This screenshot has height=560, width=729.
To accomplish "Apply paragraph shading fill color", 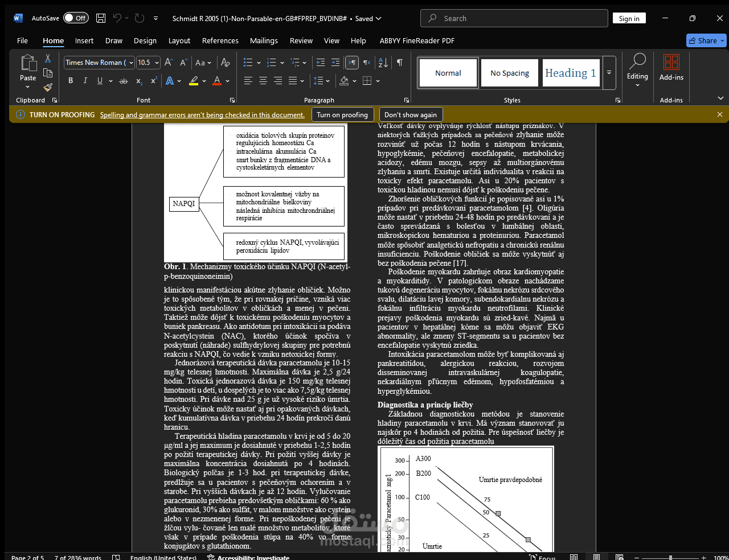I will tap(344, 81).
